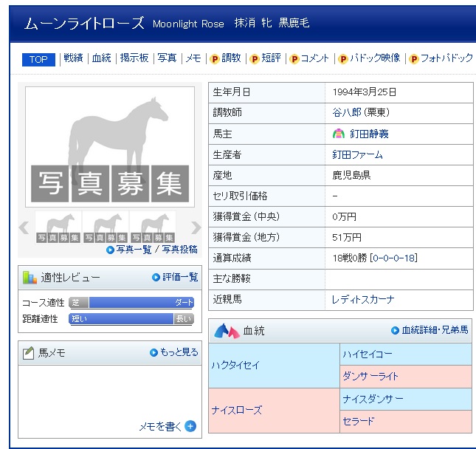Image resolution: width=476 pixels, height=449 pixels.
Task: Select the second photo thumbnail
Action: (106, 227)
